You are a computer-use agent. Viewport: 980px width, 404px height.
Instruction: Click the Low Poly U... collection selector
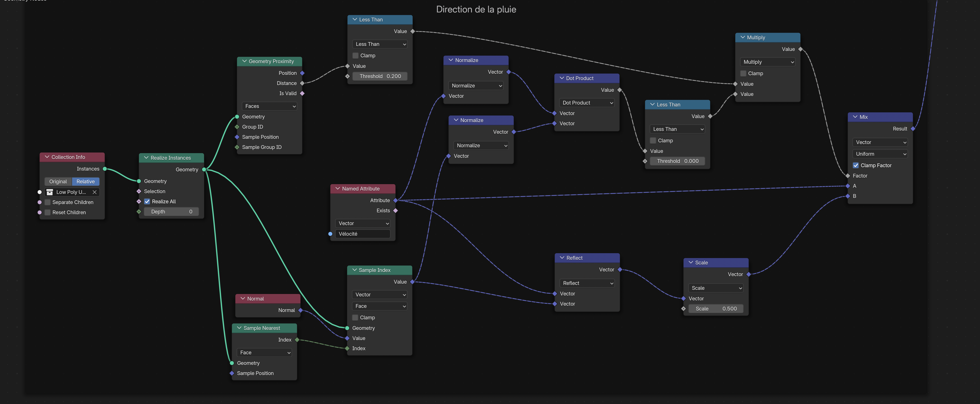tap(72, 192)
